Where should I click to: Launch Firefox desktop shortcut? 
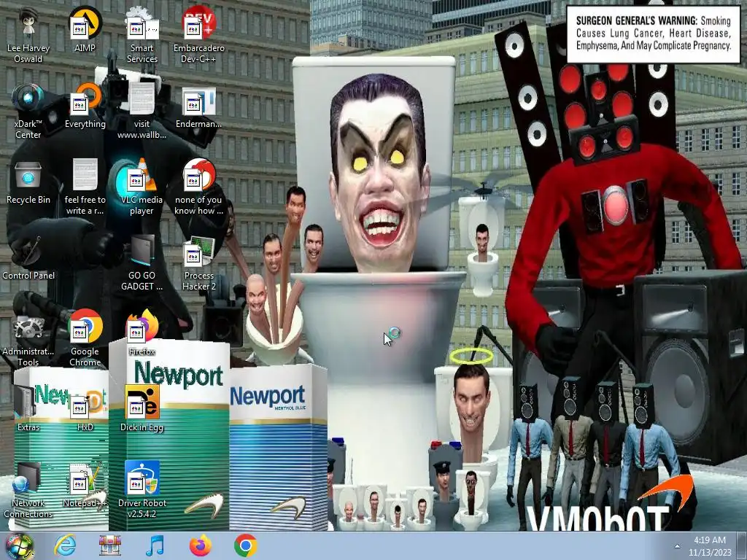point(142,333)
